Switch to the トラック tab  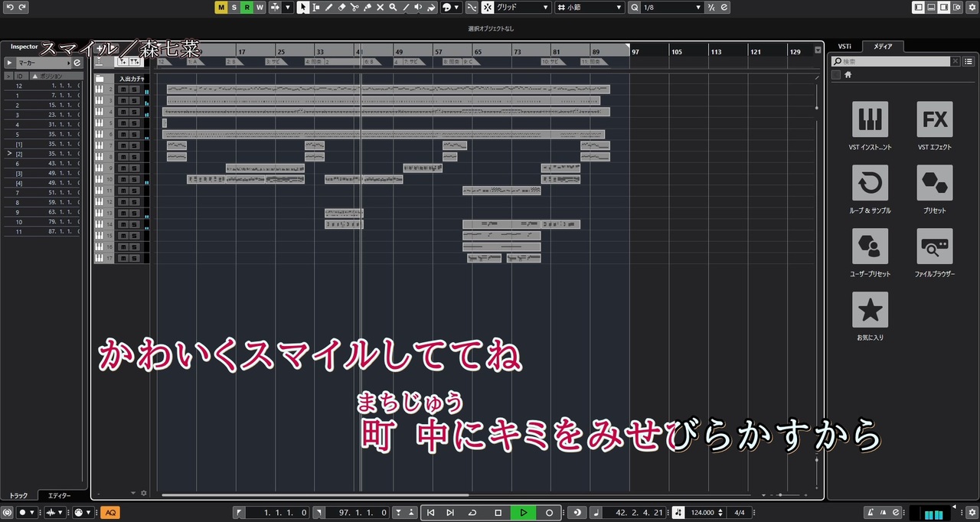pos(18,496)
